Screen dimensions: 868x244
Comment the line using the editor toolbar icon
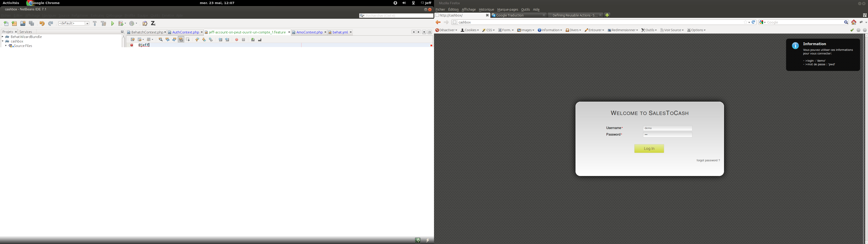coord(253,40)
